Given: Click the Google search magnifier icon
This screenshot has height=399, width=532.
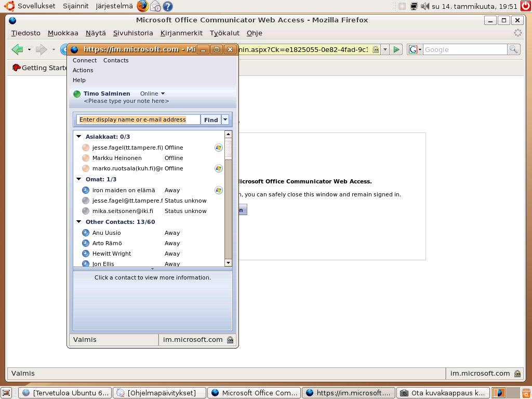Looking at the screenshot, I should 513,49.
